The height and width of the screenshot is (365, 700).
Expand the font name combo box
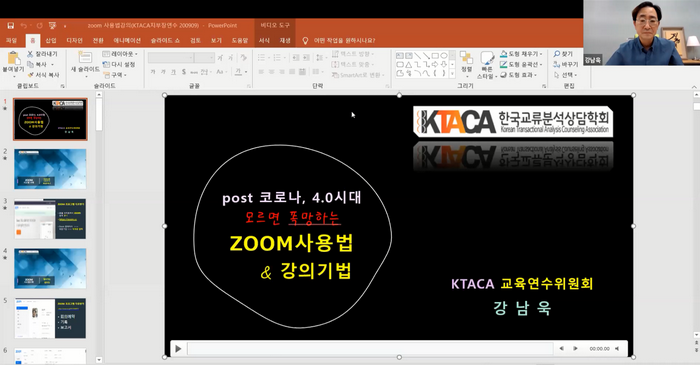(x=171, y=58)
